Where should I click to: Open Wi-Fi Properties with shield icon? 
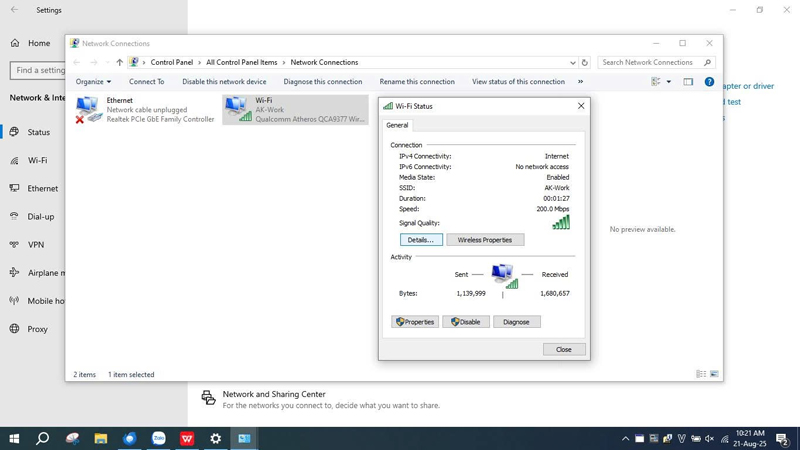[x=415, y=322]
